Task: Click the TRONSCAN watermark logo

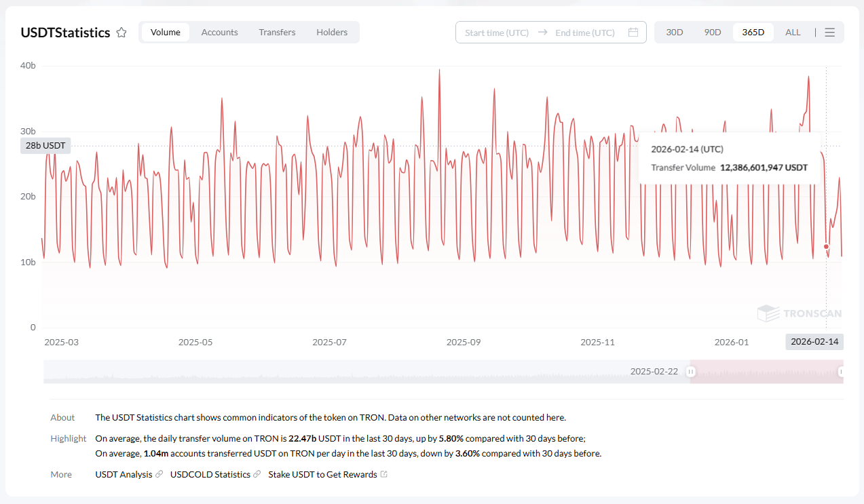Action: (x=800, y=313)
